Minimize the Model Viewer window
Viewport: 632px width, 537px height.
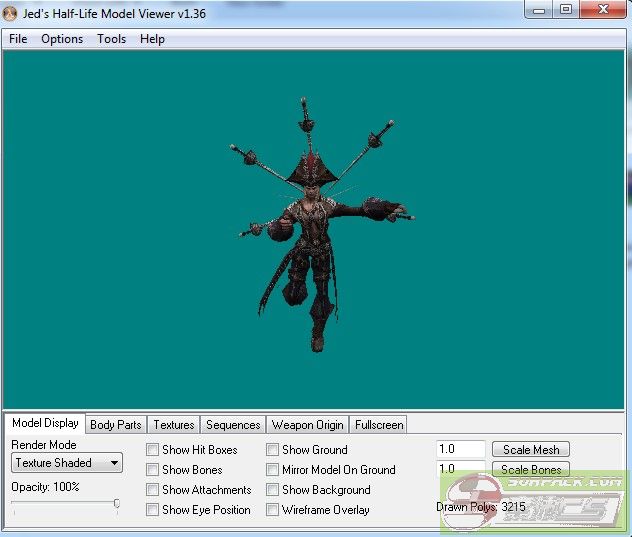pos(539,10)
